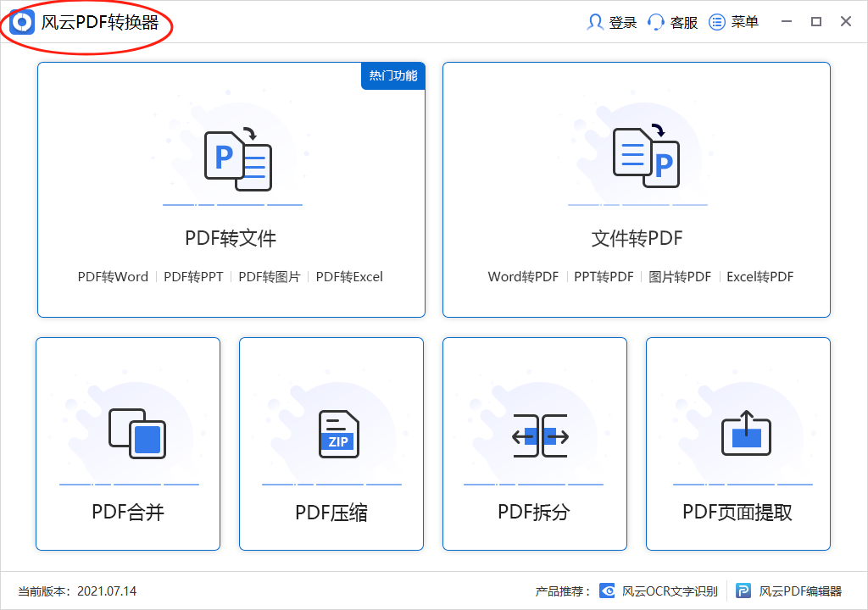Open 登录 to sign in
868x610 pixels.
click(x=623, y=23)
